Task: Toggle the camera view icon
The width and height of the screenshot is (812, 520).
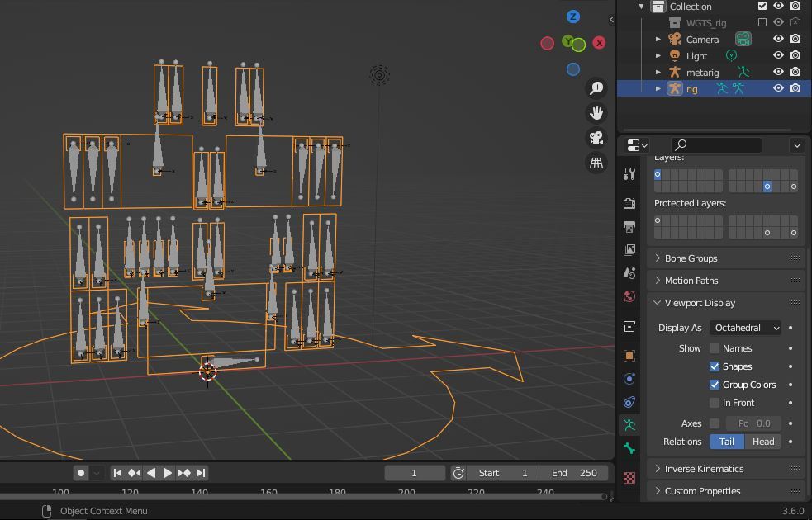Action: click(x=597, y=138)
